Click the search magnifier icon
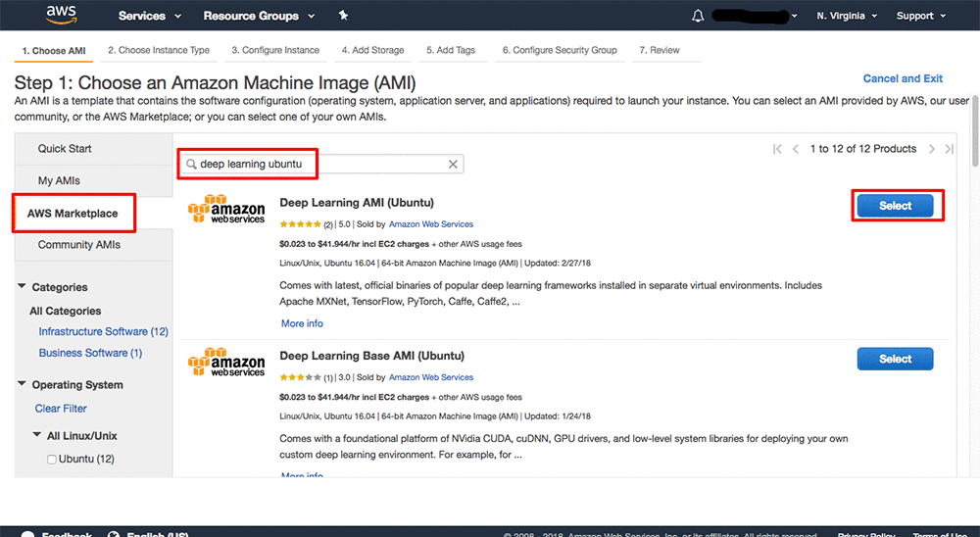Image resolution: width=980 pixels, height=537 pixels. 191,164
